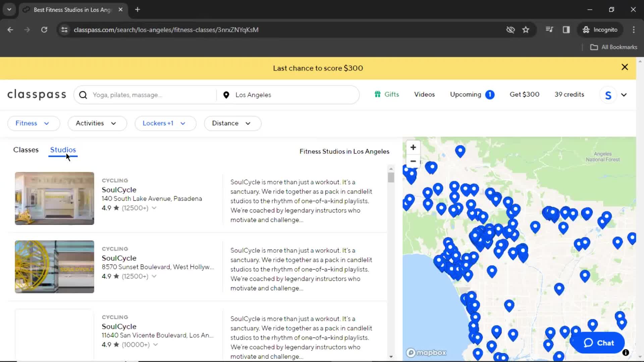The height and width of the screenshot is (362, 644).
Task: Click the Get $300 link
Action: pos(524,95)
